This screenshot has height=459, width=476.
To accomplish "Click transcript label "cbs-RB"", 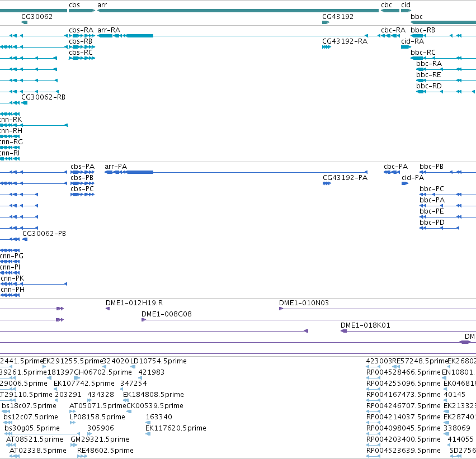I will click(81, 41).
